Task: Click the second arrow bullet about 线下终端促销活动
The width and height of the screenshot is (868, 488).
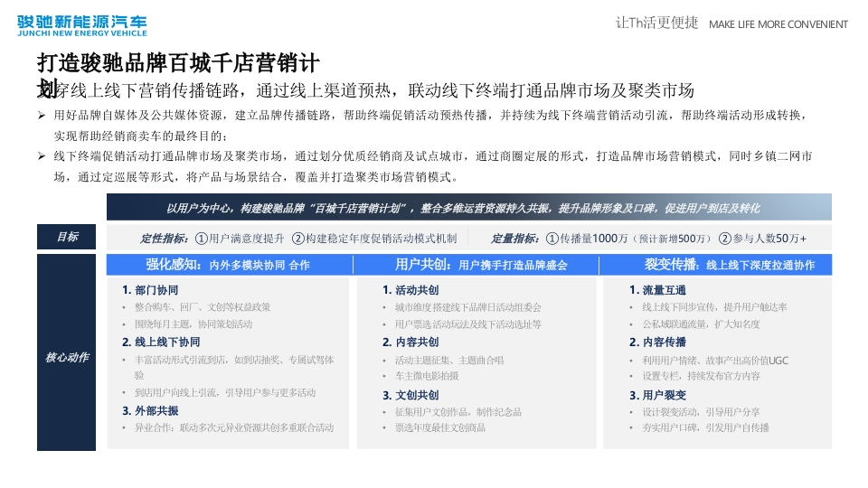Action: pos(42,155)
